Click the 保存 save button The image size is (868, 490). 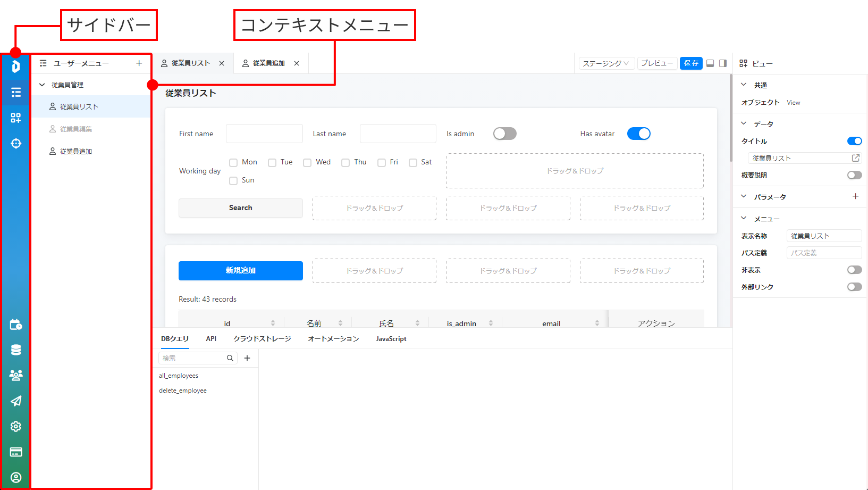pos(691,63)
